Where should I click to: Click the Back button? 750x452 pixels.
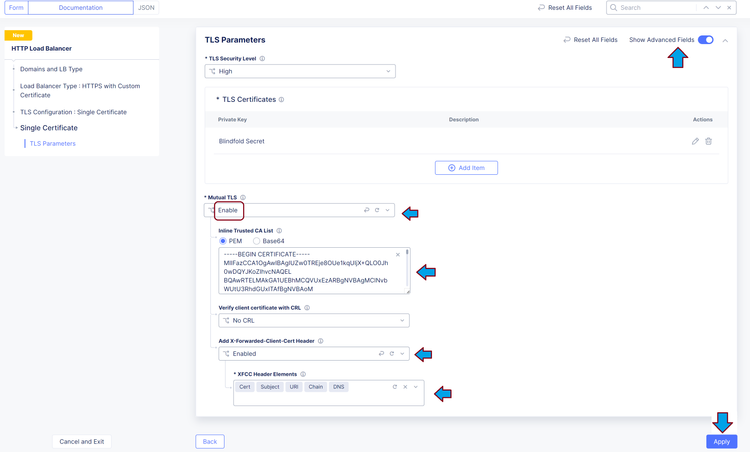(210, 441)
